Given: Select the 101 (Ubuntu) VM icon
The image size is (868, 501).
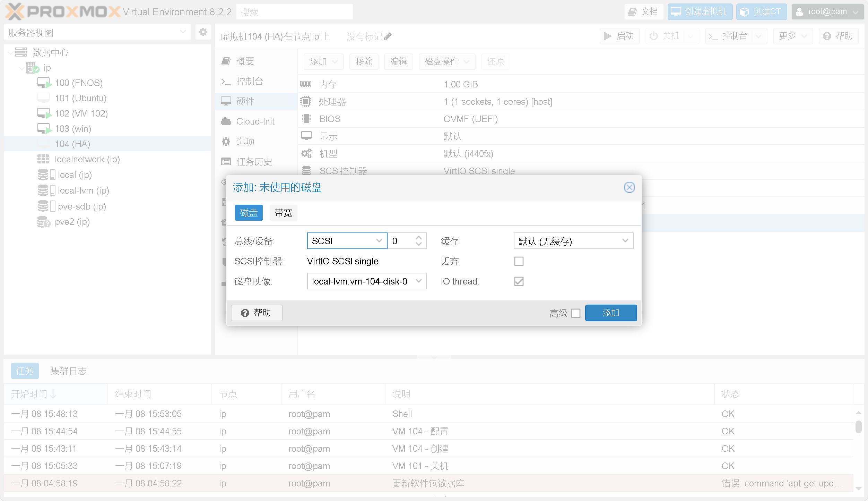Looking at the screenshot, I should tap(44, 98).
